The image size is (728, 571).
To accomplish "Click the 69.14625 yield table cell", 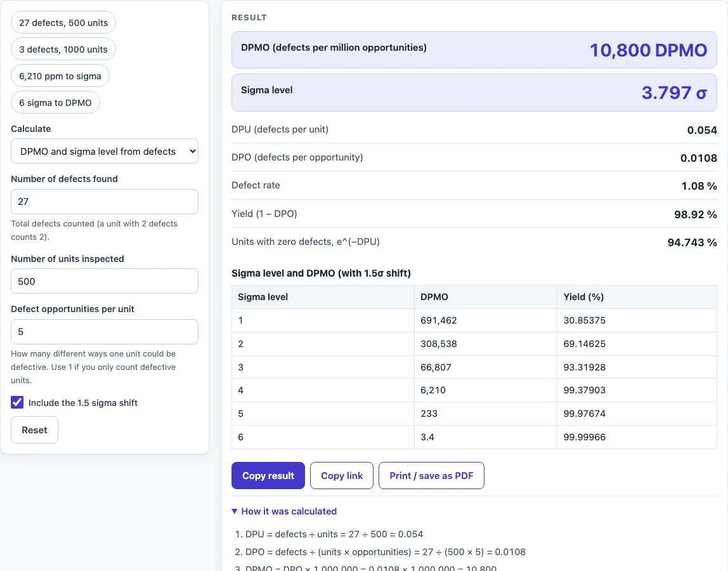I will 637,344.
